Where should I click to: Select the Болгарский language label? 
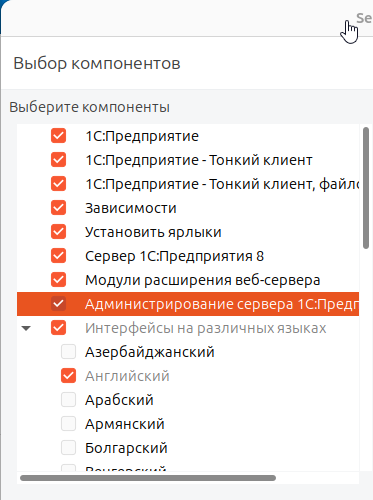click(126, 448)
